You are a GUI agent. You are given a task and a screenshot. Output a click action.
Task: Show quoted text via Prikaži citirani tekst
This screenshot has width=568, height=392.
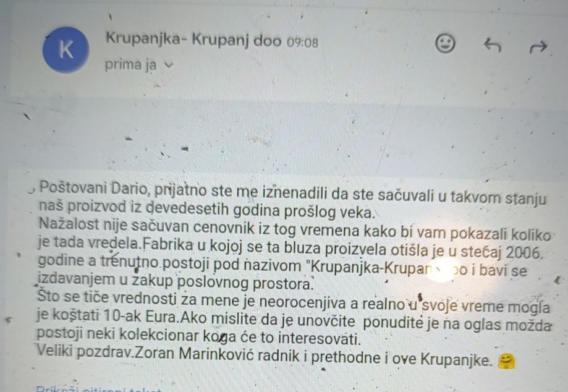click(98, 389)
